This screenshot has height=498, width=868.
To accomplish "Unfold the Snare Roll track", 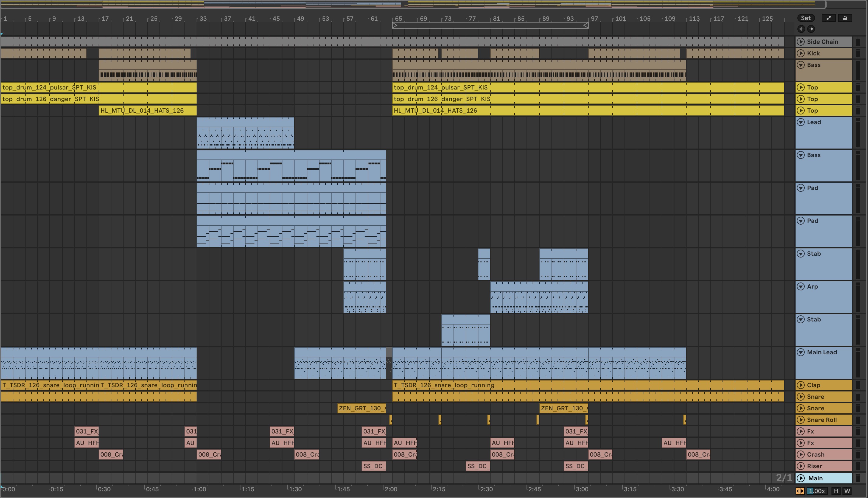I will [x=801, y=420].
